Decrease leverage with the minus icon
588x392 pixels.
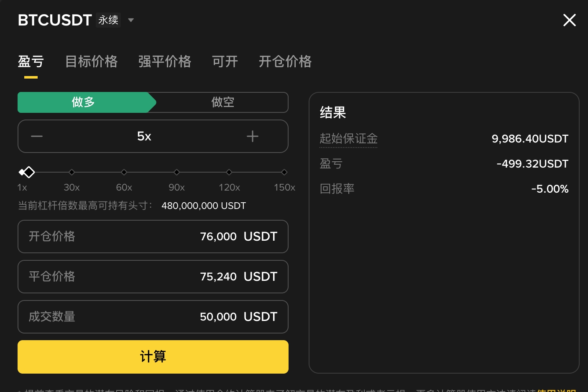point(37,136)
